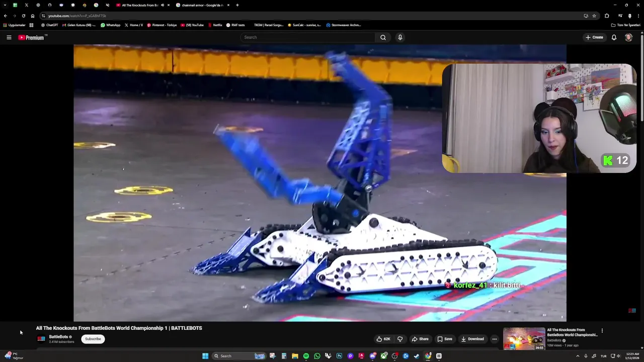Image resolution: width=644 pixels, height=362 pixels.
Task: Open a new browser tab
Action: [237, 5]
